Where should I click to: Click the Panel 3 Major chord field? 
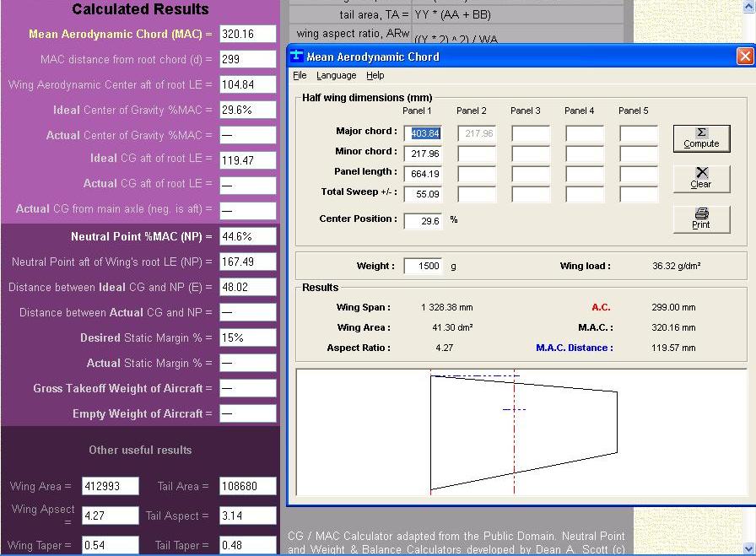531,133
